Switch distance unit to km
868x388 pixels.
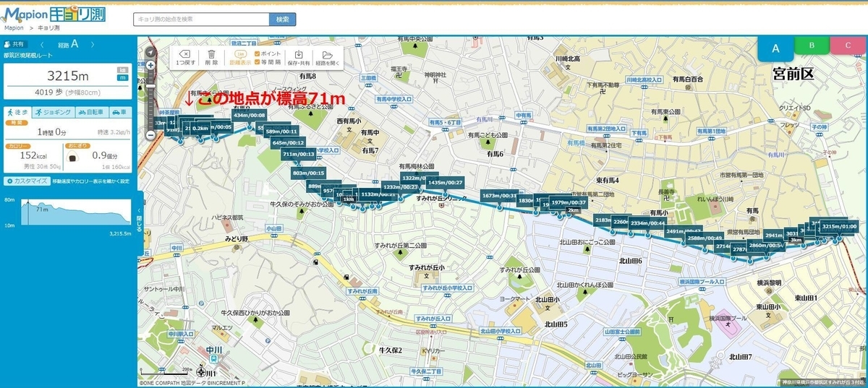tap(122, 69)
